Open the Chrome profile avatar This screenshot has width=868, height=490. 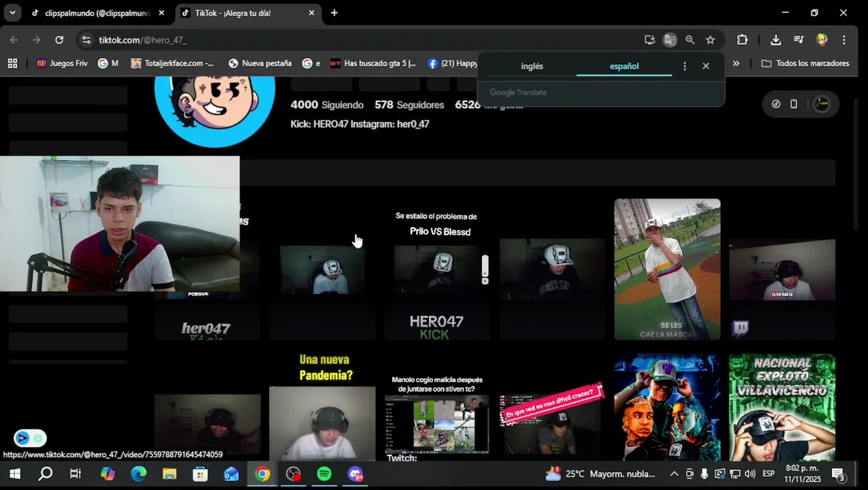coord(822,40)
